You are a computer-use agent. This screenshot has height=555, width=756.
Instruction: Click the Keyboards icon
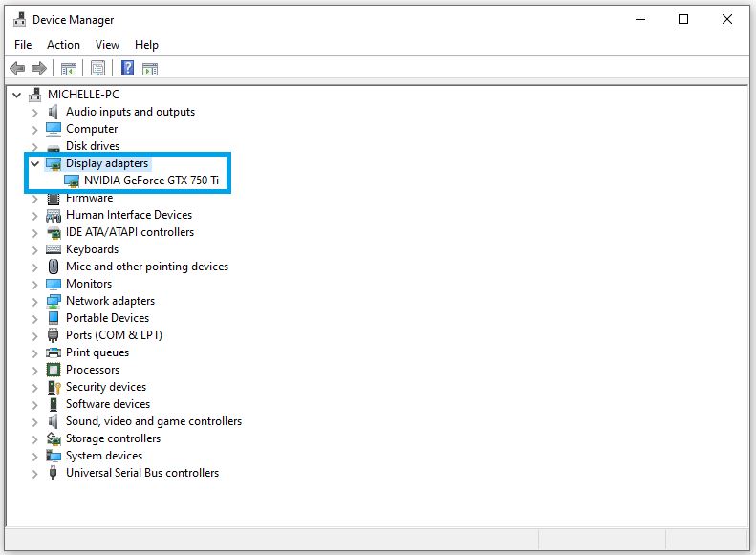click(x=53, y=249)
